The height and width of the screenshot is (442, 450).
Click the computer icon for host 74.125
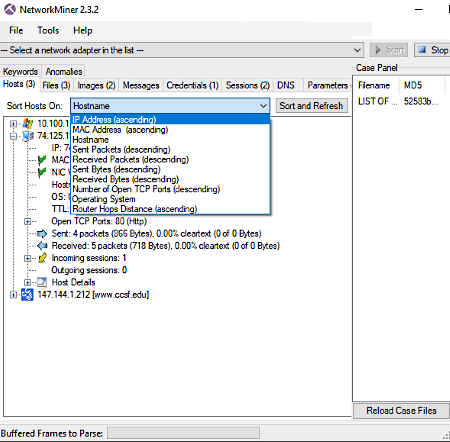coord(28,136)
